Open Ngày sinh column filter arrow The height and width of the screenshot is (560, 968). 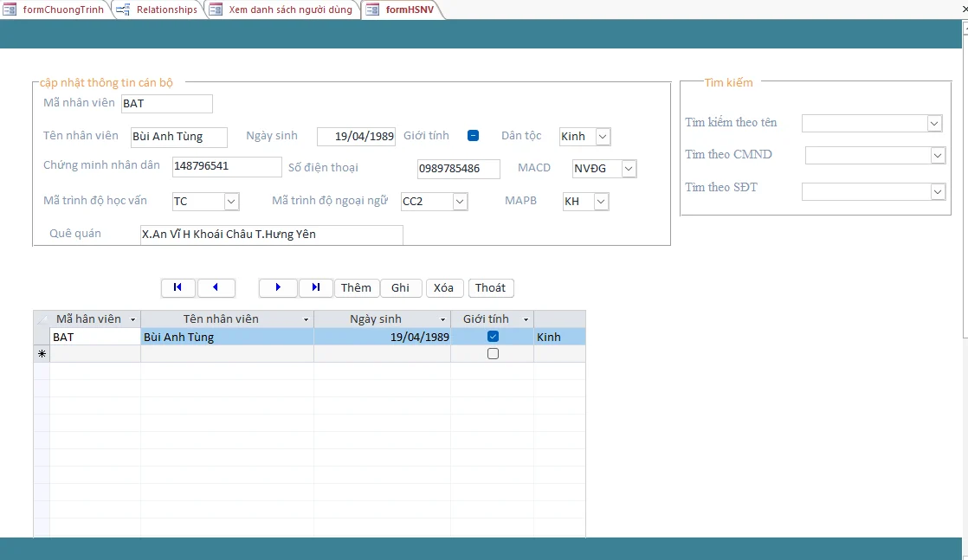(x=442, y=319)
